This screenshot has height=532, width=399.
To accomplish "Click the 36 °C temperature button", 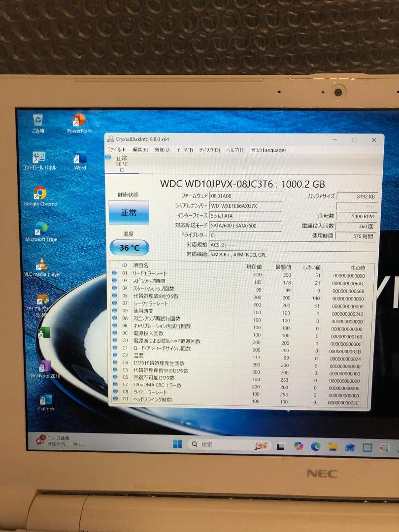I will pos(129,248).
